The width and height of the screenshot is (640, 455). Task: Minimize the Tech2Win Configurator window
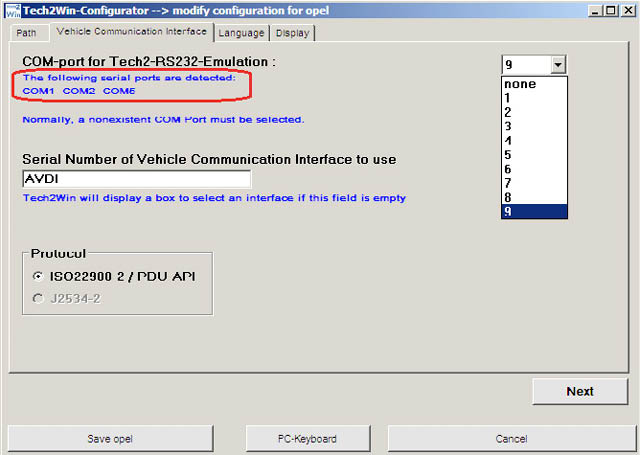click(595, 9)
